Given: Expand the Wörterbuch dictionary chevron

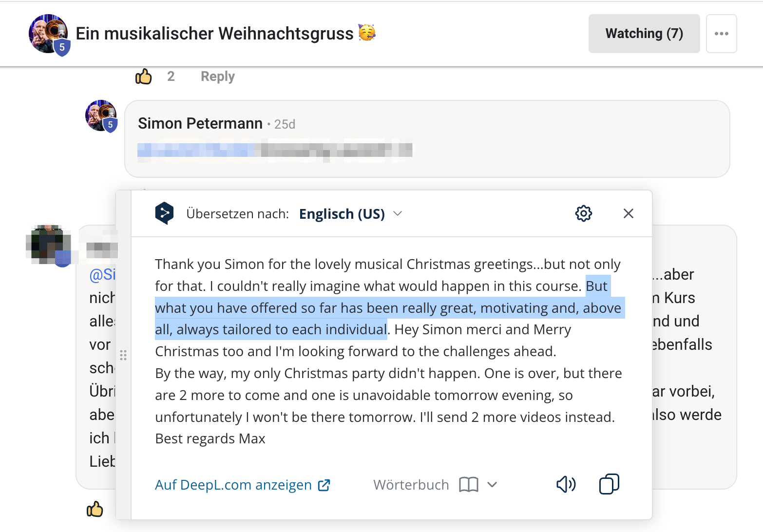Looking at the screenshot, I should click(x=492, y=485).
